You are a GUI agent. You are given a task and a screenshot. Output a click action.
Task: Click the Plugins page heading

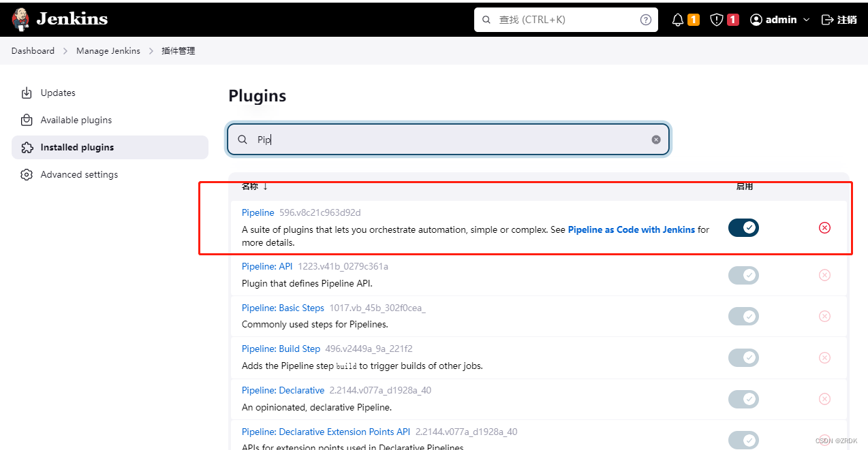point(258,96)
